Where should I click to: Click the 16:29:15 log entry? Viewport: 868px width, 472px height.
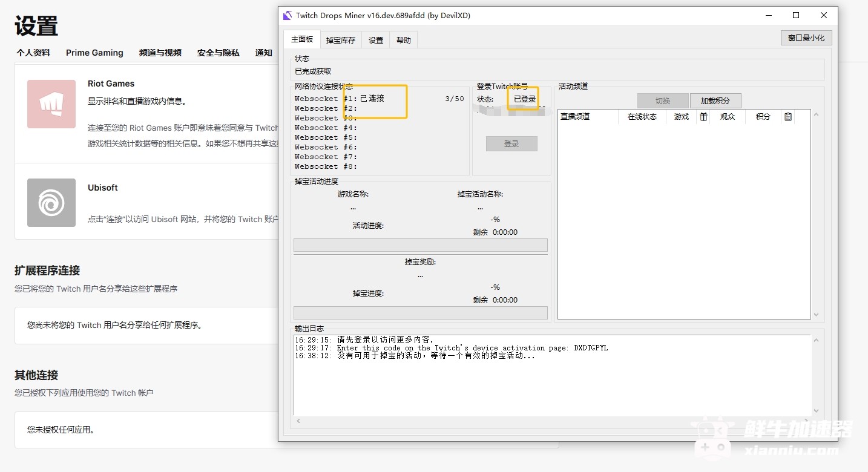pos(364,340)
